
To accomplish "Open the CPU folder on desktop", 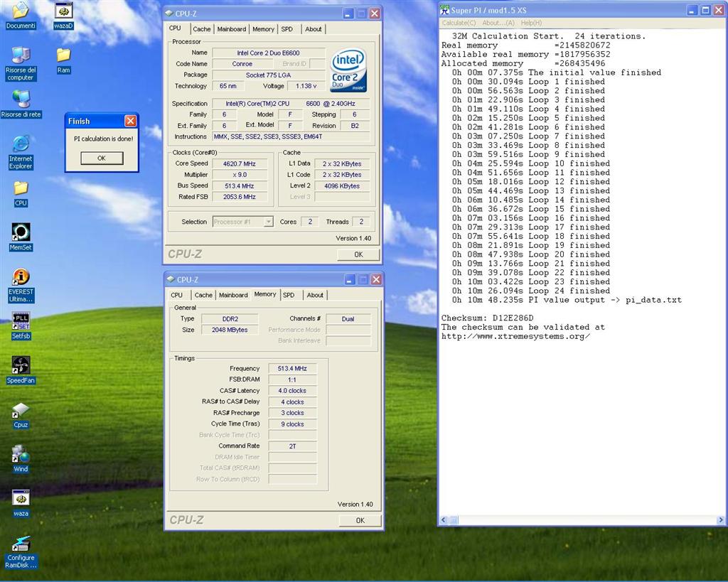I will coord(21,193).
